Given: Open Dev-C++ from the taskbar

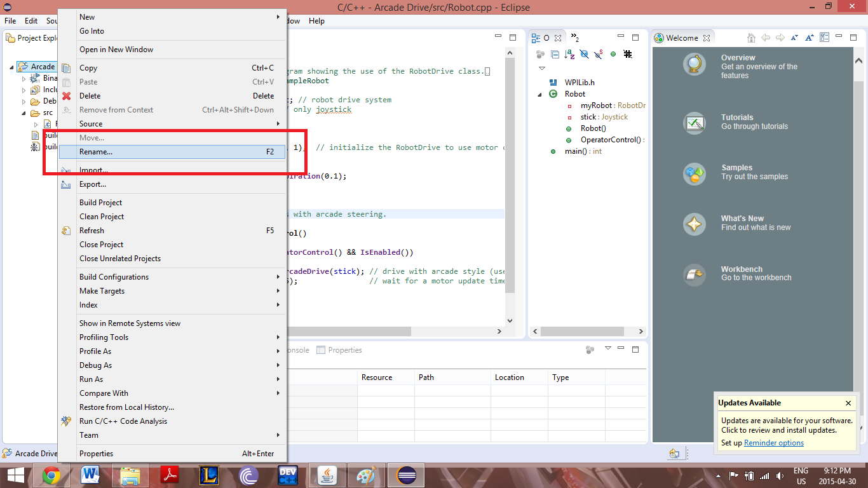Looking at the screenshot, I should 288,475.
